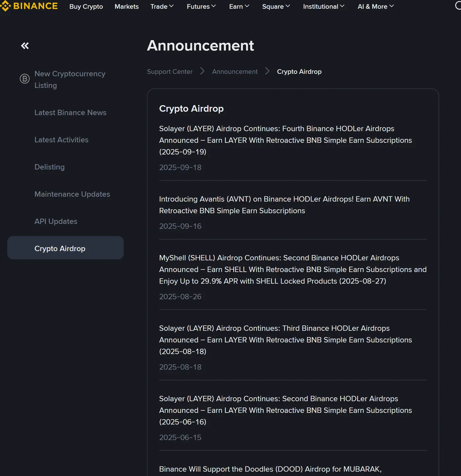Click Support Center breadcrumb link

pos(170,72)
